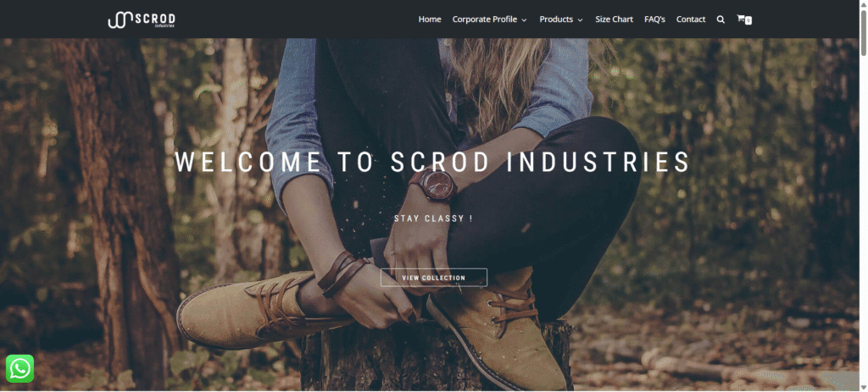Image resolution: width=868 pixels, height=392 pixels.
Task: Click the cart item count badge
Action: pyautogui.click(x=748, y=21)
